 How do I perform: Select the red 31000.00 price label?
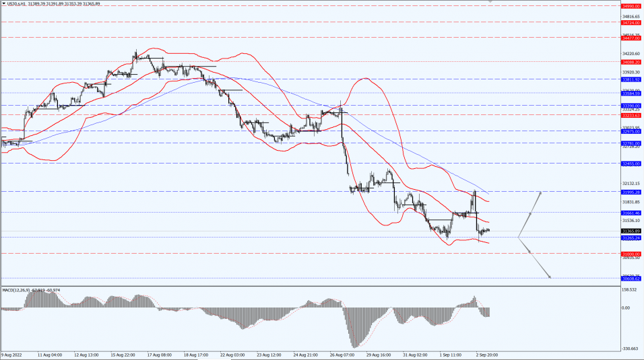click(x=631, y=254)
